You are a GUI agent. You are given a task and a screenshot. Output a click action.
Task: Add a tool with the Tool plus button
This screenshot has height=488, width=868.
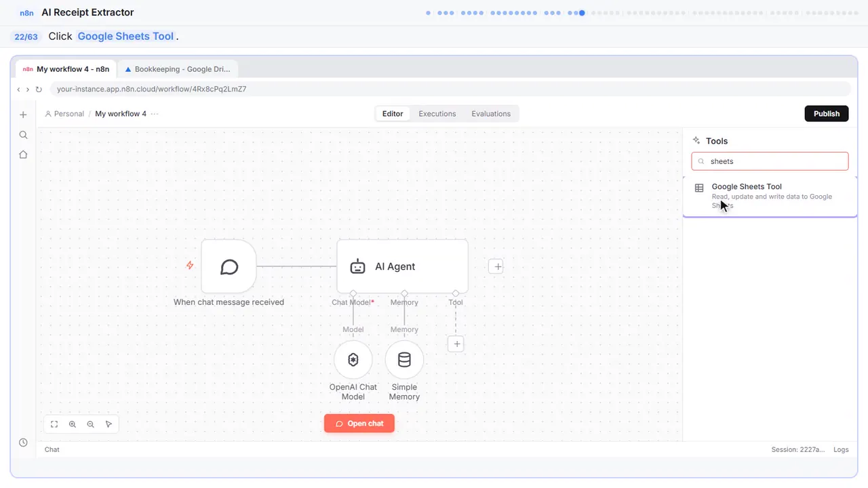coord(456,344)
